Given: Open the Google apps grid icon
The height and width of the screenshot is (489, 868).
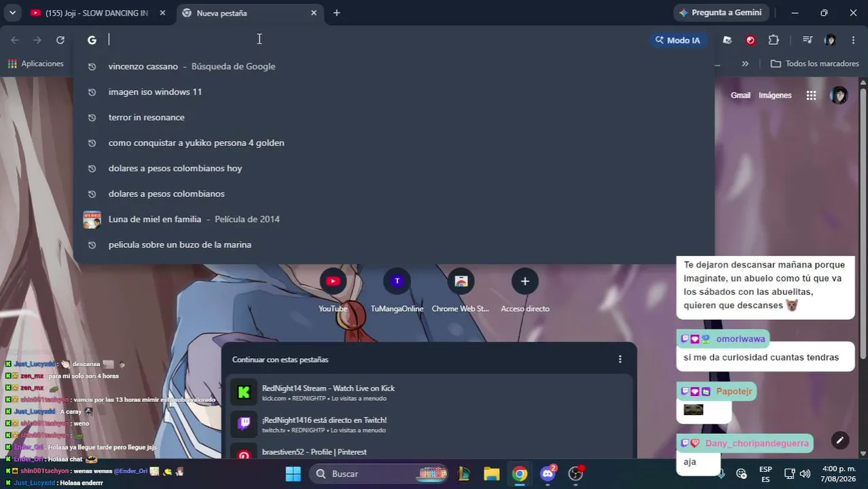Looking at the screenshot, I should pyautogui.click(x=811, y=96).
